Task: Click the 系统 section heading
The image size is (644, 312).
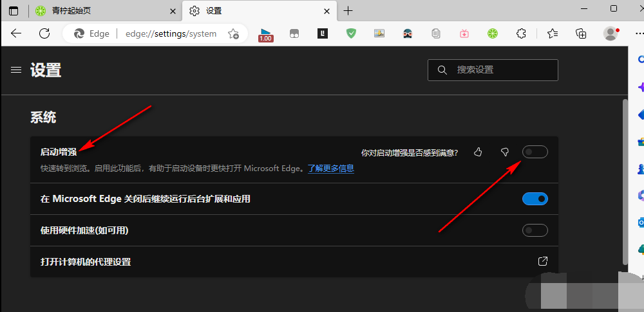Action: coord(43,118)
